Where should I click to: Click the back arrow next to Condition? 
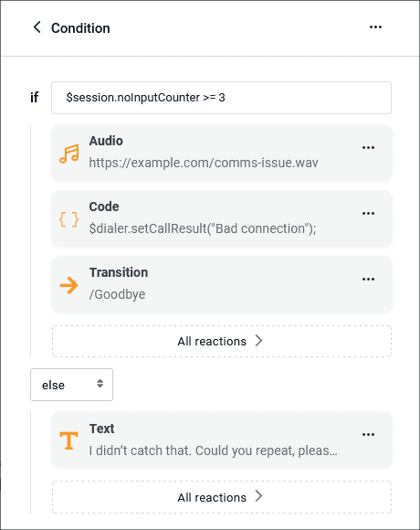(x=37, y=27)
